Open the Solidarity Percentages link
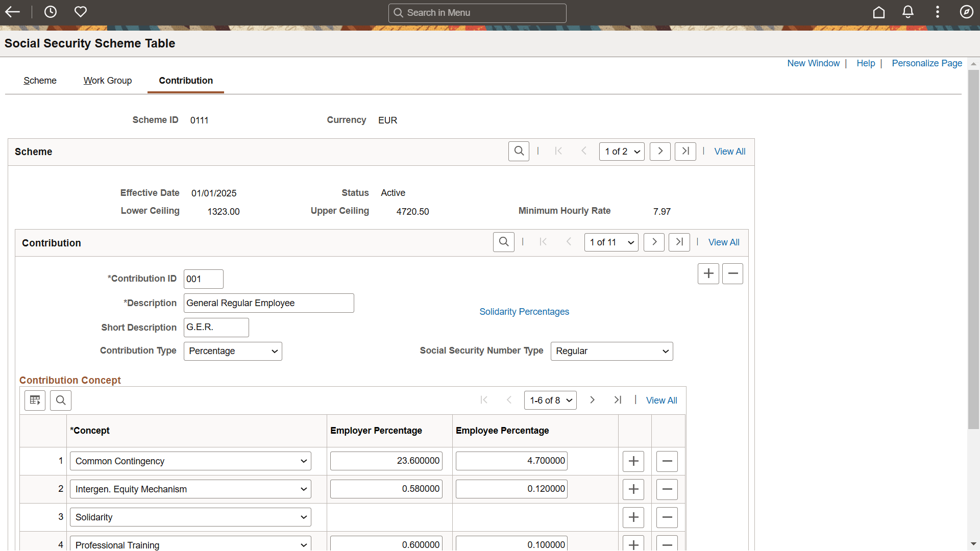The width and height of the screenshot is (980, 551). pos(524,312)
